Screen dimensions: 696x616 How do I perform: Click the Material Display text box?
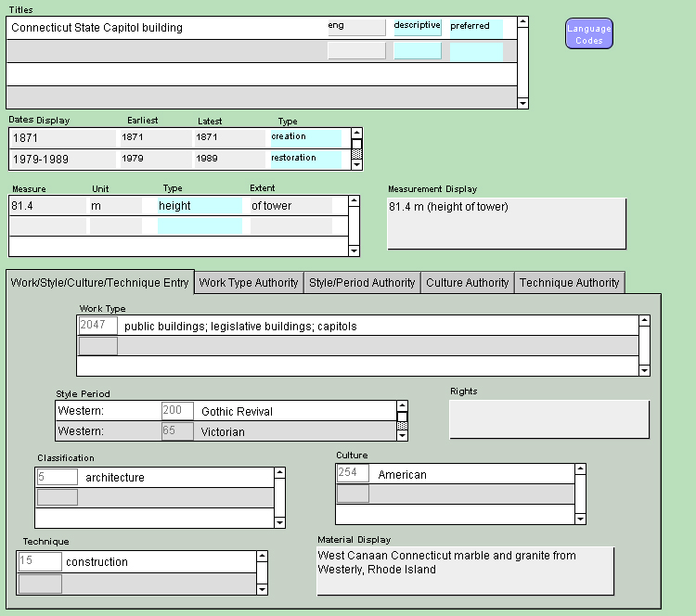point(465,571)
